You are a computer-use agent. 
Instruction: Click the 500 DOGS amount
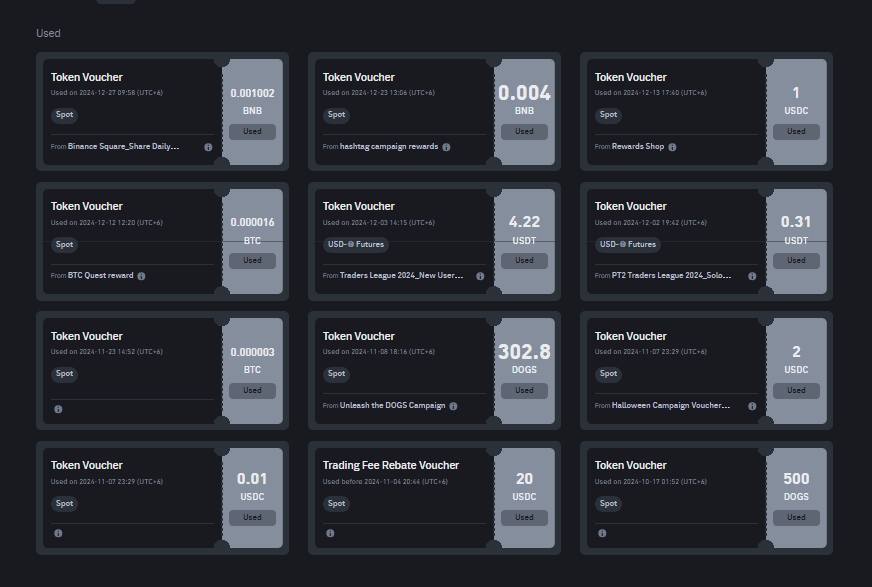click(796, 479)
